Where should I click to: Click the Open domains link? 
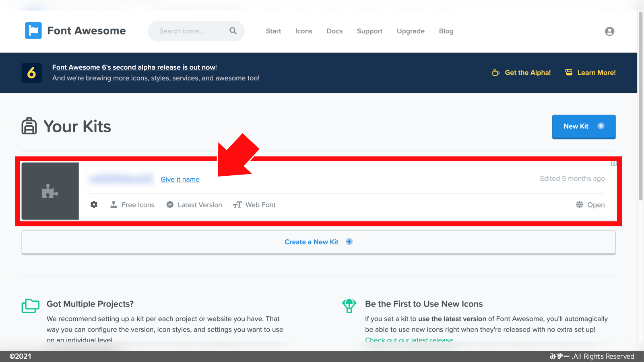point(596,205)
